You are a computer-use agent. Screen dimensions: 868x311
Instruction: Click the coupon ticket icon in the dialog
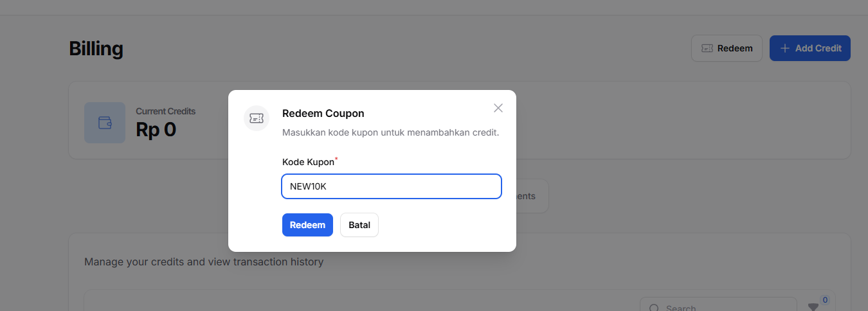(x=257, y=118)
